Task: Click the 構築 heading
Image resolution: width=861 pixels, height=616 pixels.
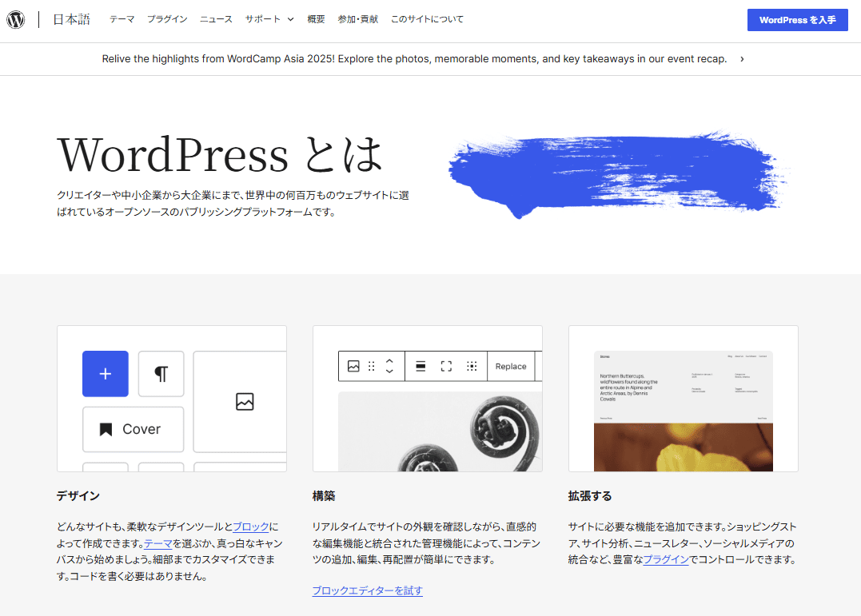Action: point(324,496)
